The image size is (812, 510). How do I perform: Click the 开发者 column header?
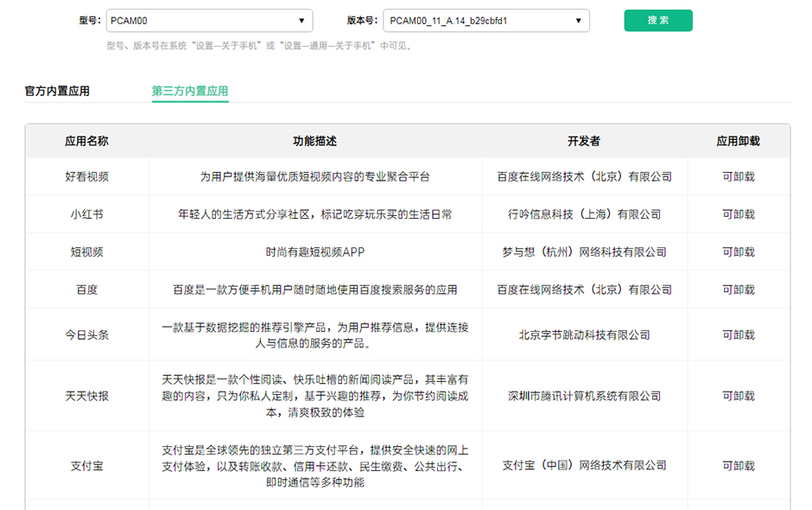click(584, 141)
